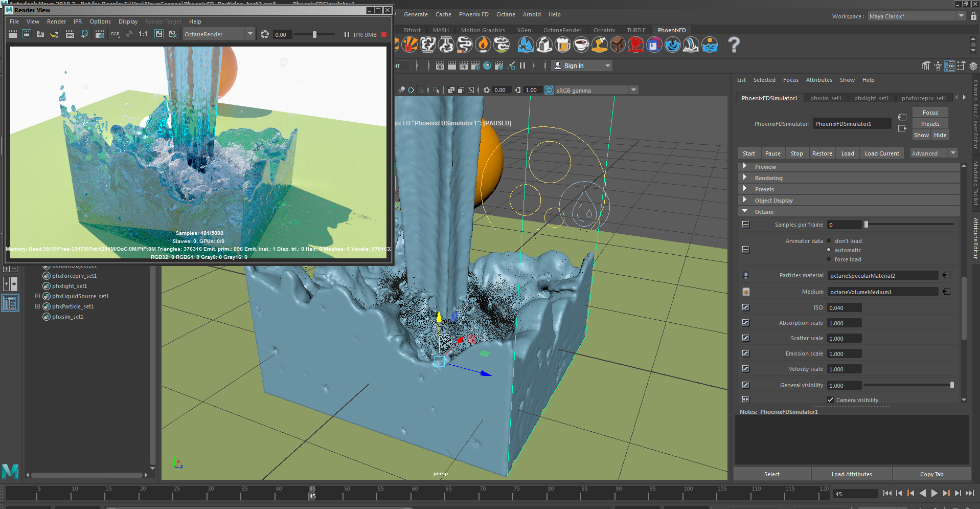The width and height of the screenshot is (980, 509).
Task: Click the PhoenixFD chocolate shelf icon
Action: click(618, 45)
